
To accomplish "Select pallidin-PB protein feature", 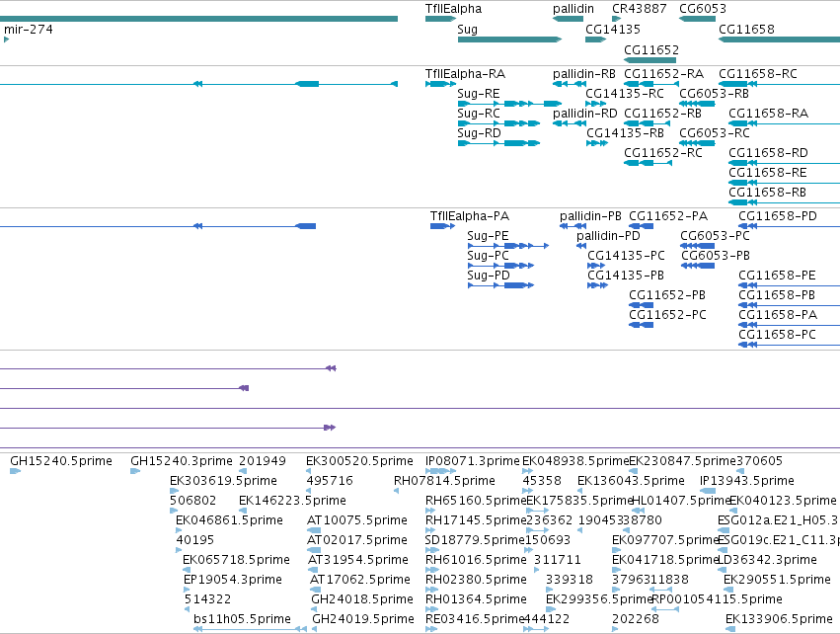I will pos(573,226).
